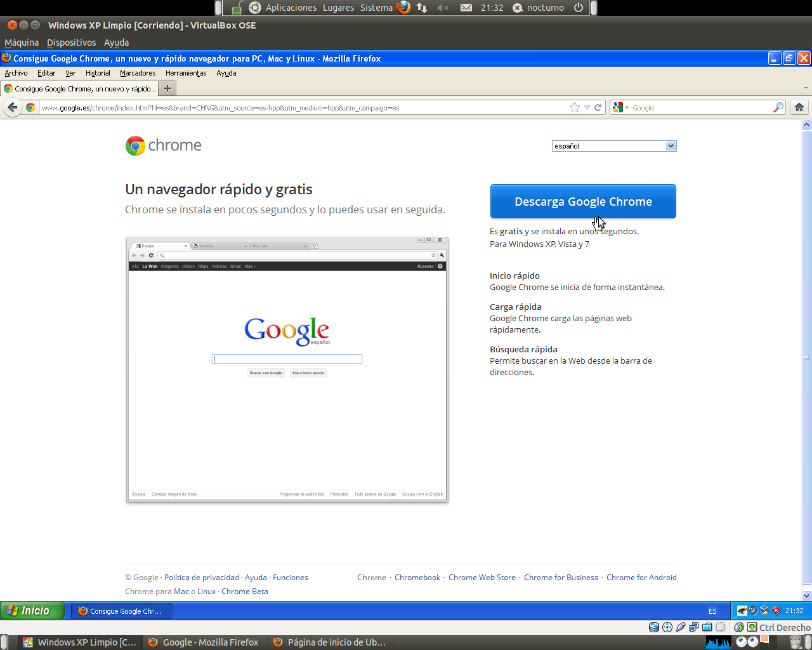This screenshot has height=650, width=812.
Task: Open the Política de privacidad link
Action: point(202,578)
